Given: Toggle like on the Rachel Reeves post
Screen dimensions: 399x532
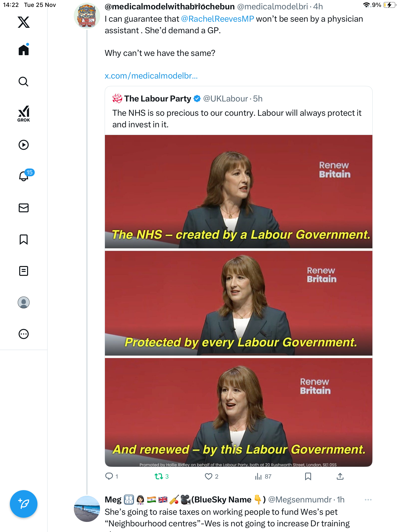Looking at the screenshot, I should [209, 476].
